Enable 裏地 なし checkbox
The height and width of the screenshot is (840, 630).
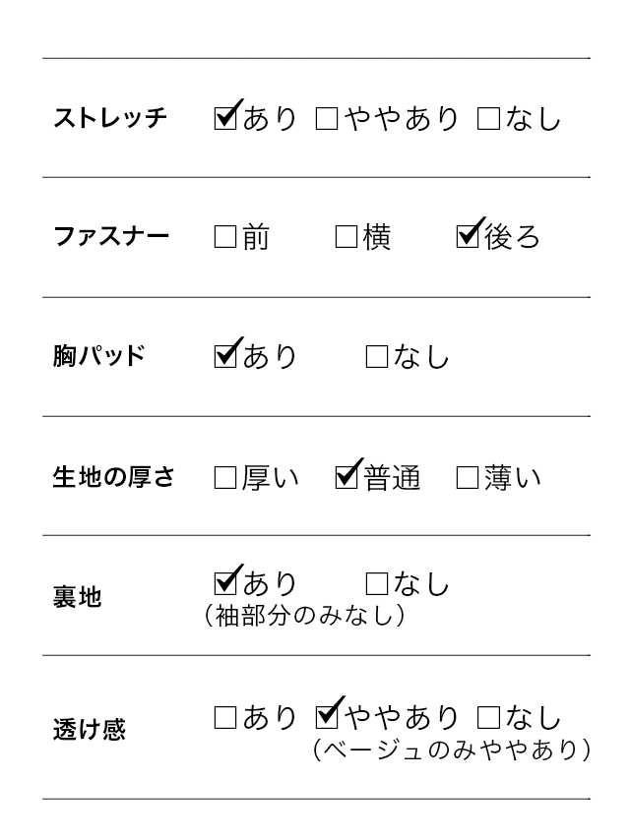[376, 585]
